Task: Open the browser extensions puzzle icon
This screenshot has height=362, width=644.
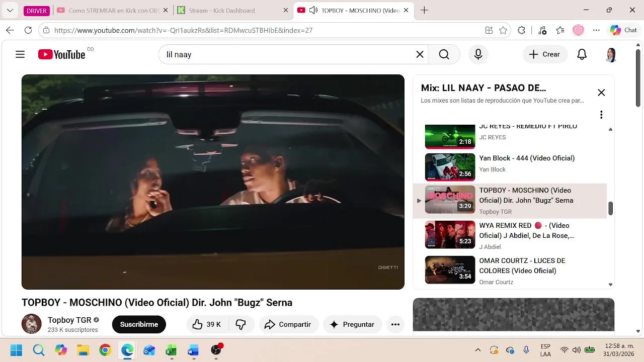Action: [x=521, y=30]
